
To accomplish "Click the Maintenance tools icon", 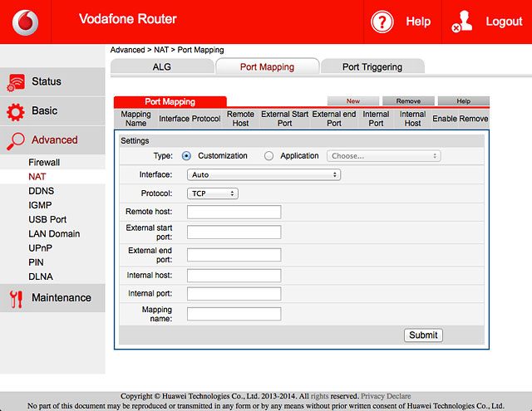I will (16, 299).
